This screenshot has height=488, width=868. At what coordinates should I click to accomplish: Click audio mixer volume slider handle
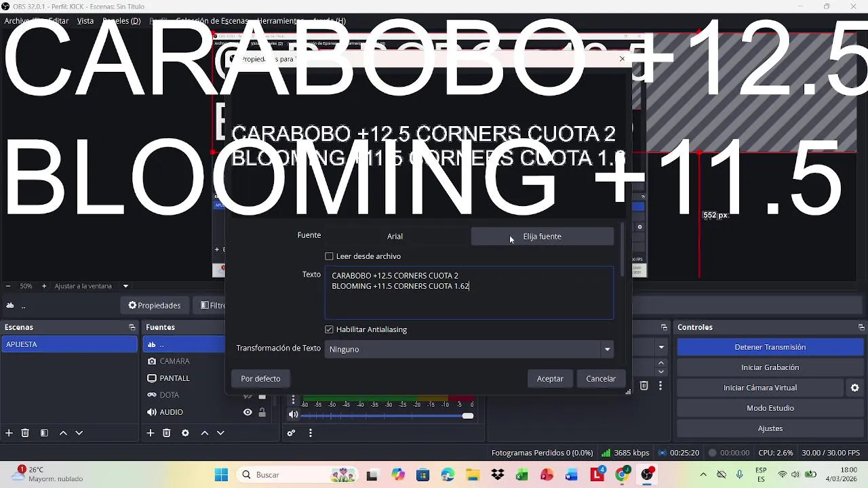click(468, 415)
